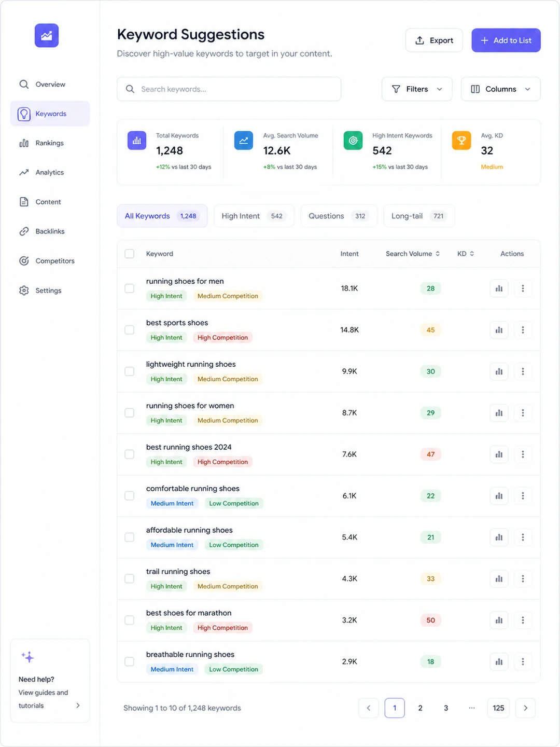Click High Intent Keywords target icon
This screenshot has width=560, height=747.
(353, 141)
